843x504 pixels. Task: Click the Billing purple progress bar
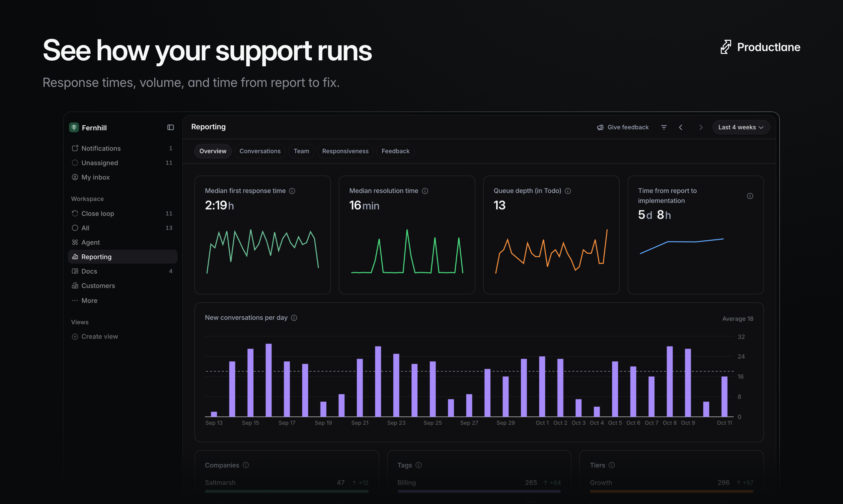pyautogui.click(x=479, y=491)
